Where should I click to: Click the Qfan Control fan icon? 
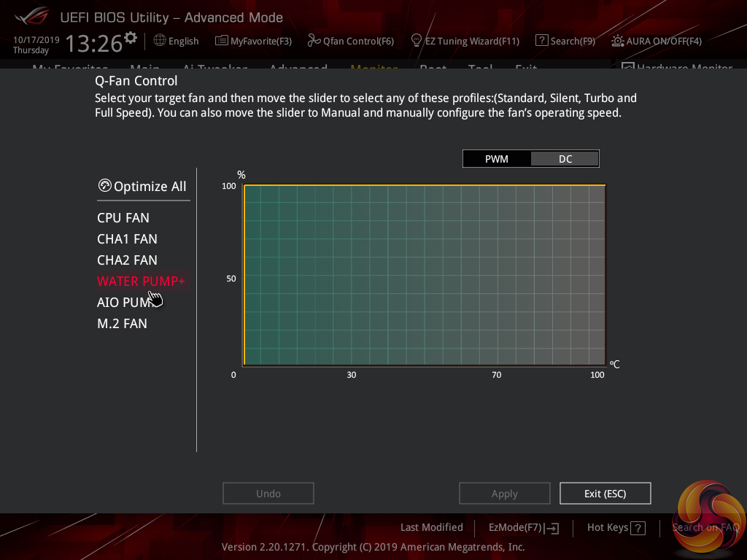click(314, 41)
